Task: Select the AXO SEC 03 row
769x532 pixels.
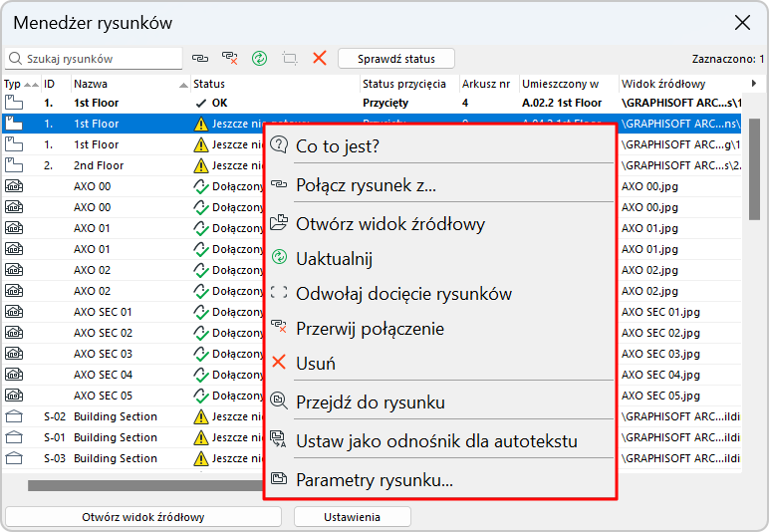Action: [x=372, y=354]
